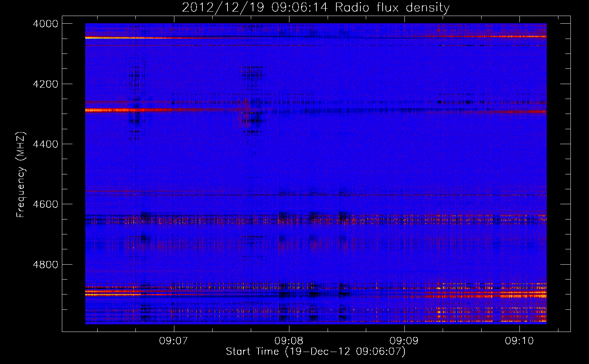The image size is (589, 364).
Task: Click the 4400 frequency axis label
Action: [x=46, y=144]
